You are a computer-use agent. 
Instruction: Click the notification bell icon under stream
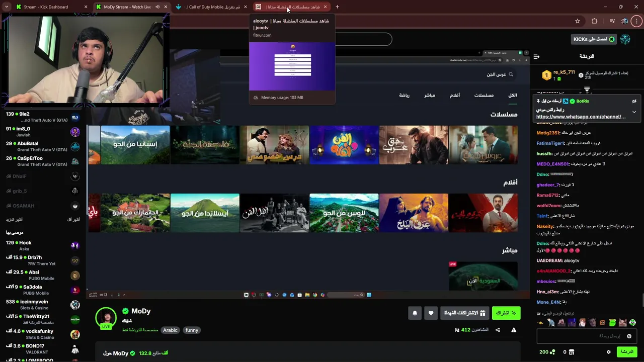[x=415, y=313]
